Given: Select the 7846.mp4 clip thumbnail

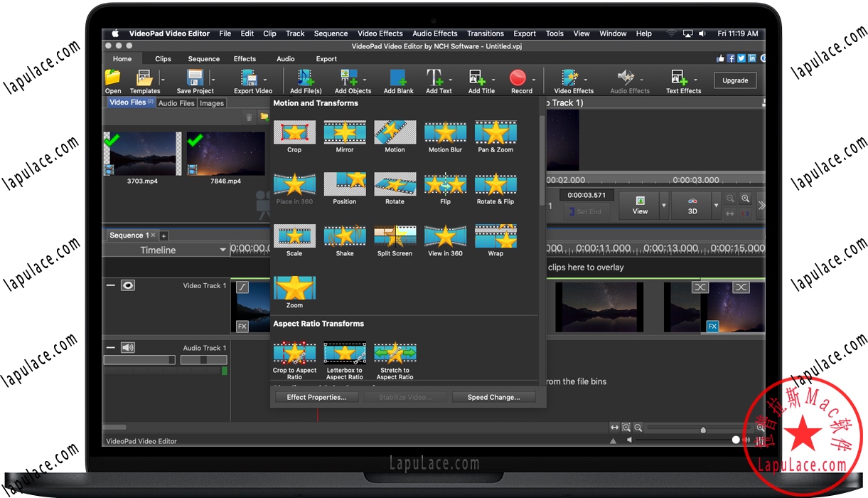Looking at the screenshot, I should [225, 153].
